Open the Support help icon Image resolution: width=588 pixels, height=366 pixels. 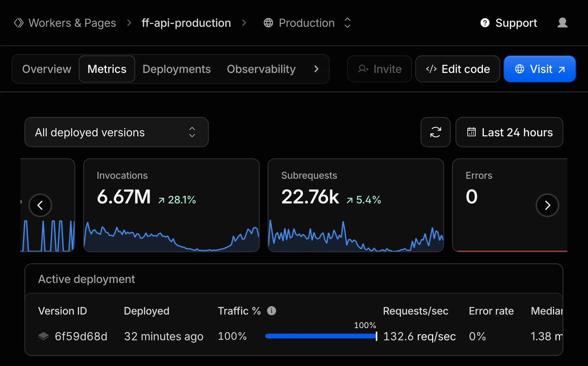[x=485, y=23]
